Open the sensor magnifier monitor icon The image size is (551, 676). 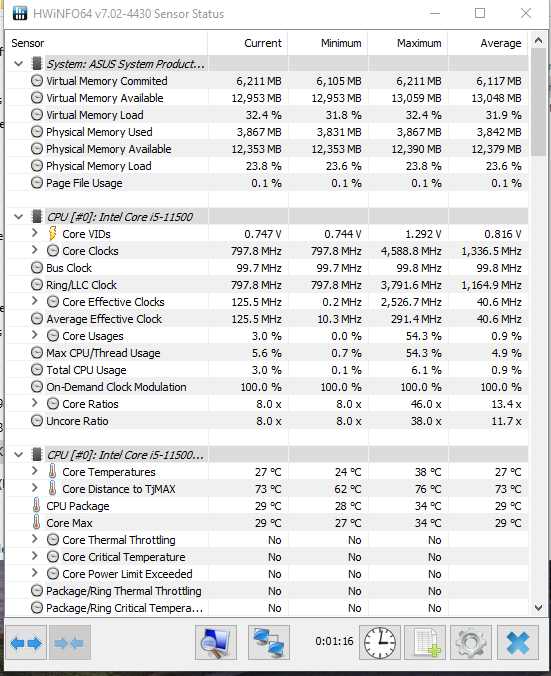pyautogui.click(x=216, y=643)
